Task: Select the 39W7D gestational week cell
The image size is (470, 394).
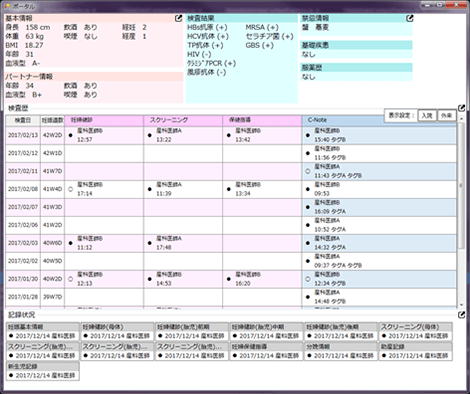Action: (x=52, y=297)
